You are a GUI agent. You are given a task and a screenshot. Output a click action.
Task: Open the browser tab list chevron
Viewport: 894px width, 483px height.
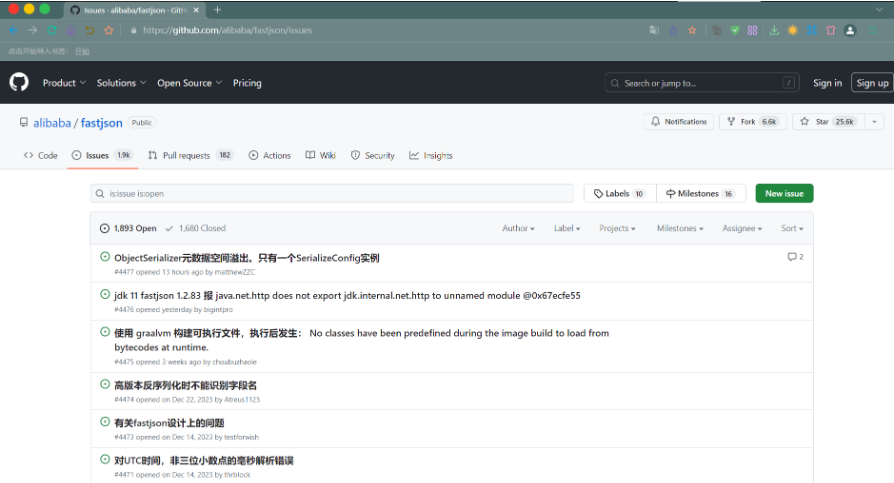click(879, 10)
